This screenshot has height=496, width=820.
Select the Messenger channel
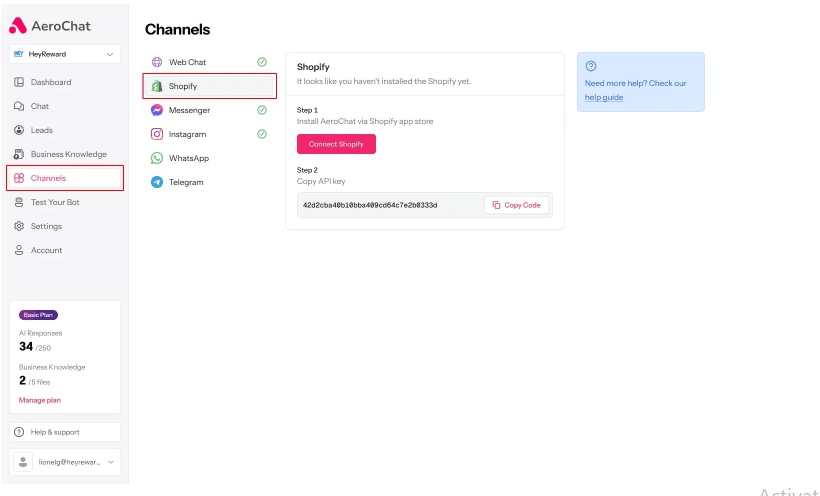209,110
